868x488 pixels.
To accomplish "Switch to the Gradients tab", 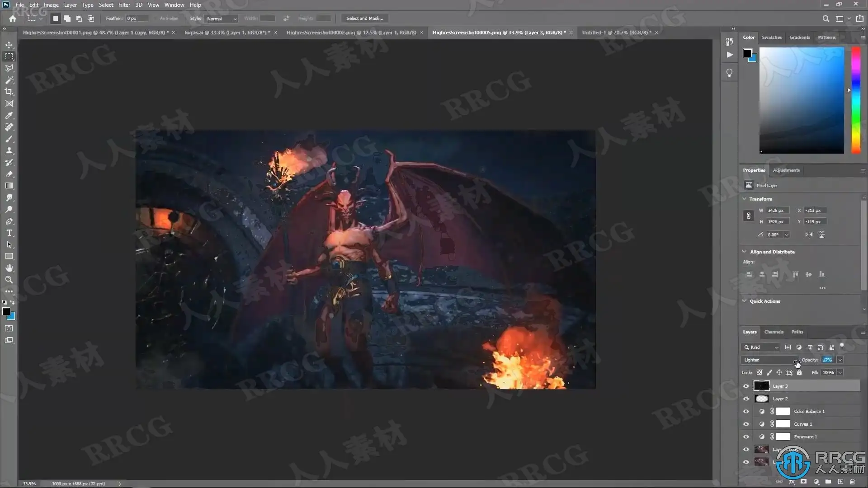I will [800, 38].
